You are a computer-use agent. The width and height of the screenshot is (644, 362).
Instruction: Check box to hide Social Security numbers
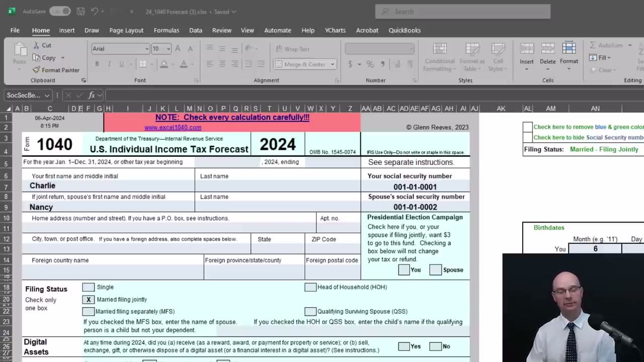click(527, 137)
